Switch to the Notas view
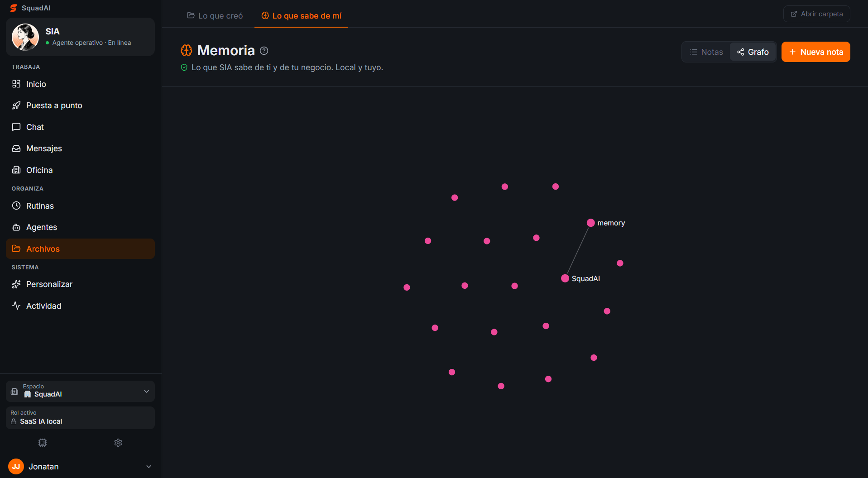The width and height of the screenshot is (868, 478). tap(706, 52)
